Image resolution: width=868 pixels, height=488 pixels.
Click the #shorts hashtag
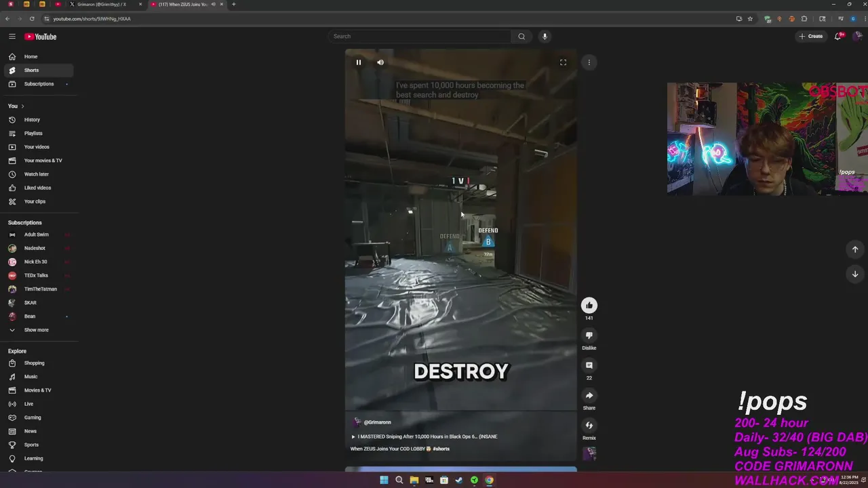(x=441, y=449)
